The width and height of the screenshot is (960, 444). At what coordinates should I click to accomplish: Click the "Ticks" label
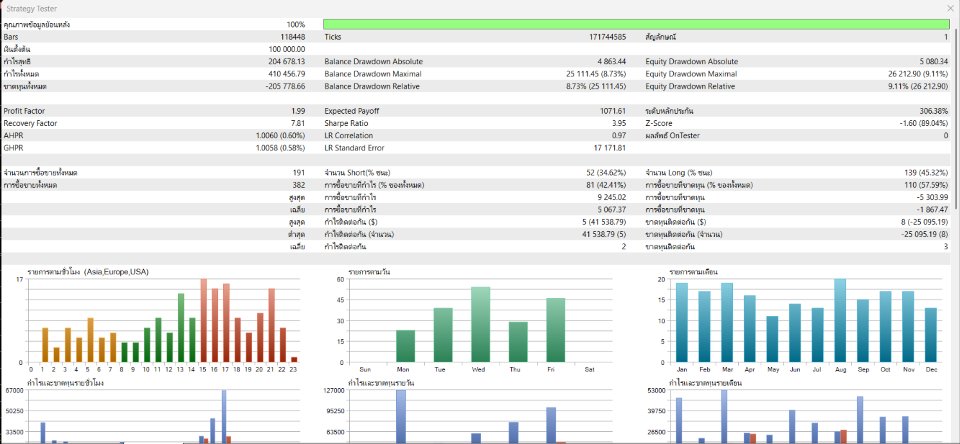[x=333, y=37]
